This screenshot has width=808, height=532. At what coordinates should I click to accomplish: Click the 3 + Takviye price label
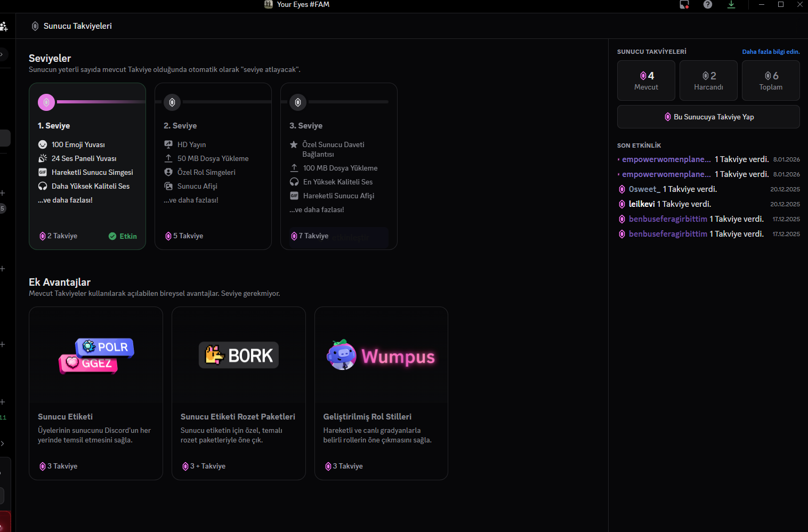(208, 466)
